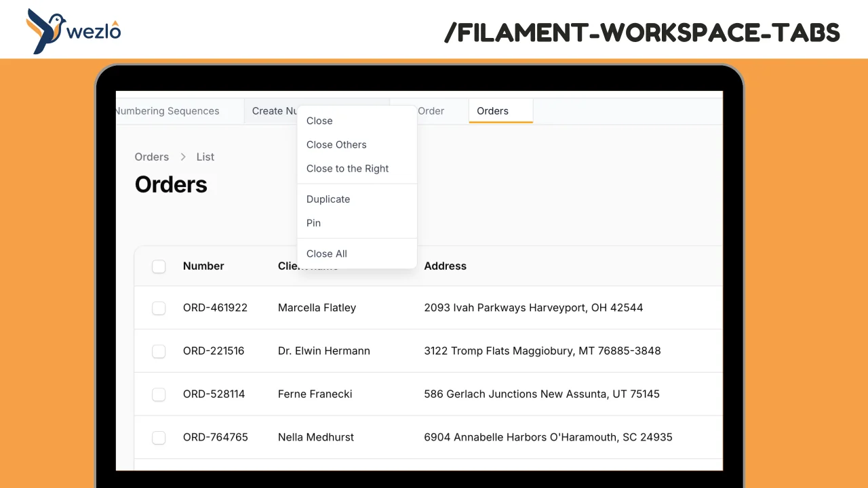868x488 pixels.
Task: Switch to the Numbering Sequences tab
Action: (167, 110)
